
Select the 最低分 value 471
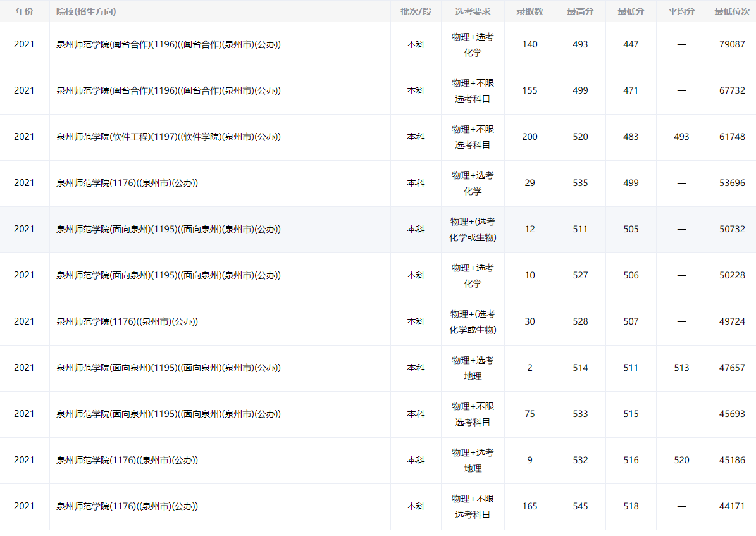point(631,90)
